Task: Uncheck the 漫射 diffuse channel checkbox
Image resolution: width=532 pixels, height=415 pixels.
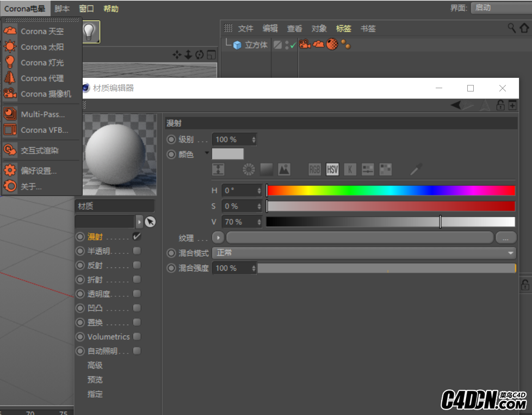Action: tap(137, 236)
